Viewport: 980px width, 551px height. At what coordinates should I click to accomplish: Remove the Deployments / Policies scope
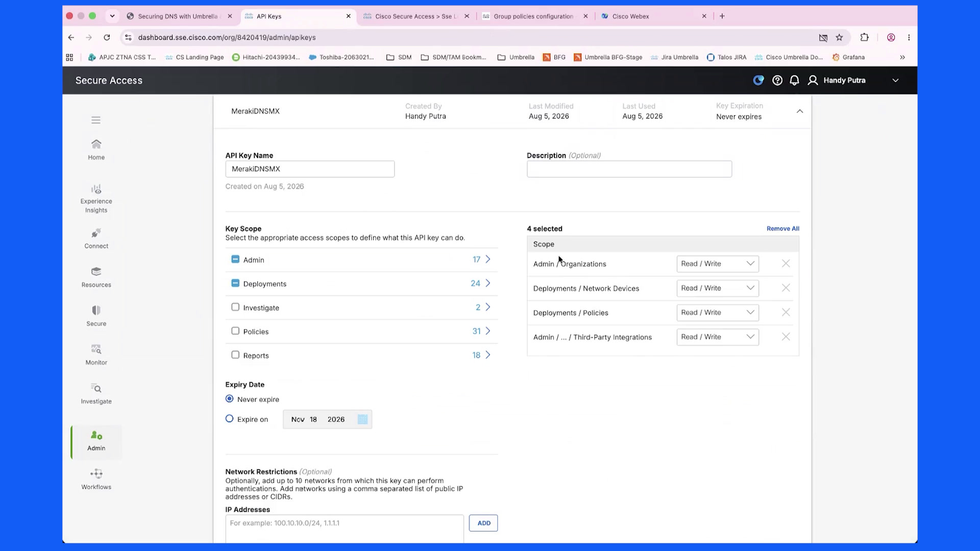point(786,312)
